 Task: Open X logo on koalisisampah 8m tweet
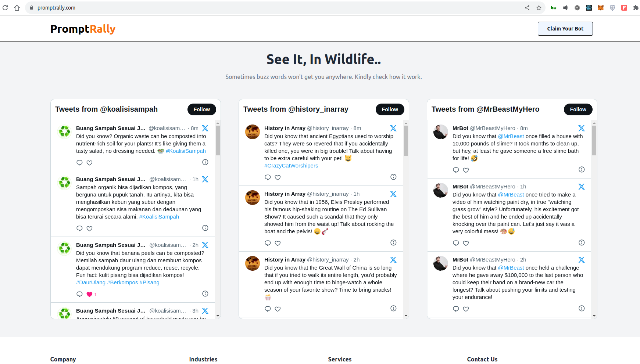205,128
